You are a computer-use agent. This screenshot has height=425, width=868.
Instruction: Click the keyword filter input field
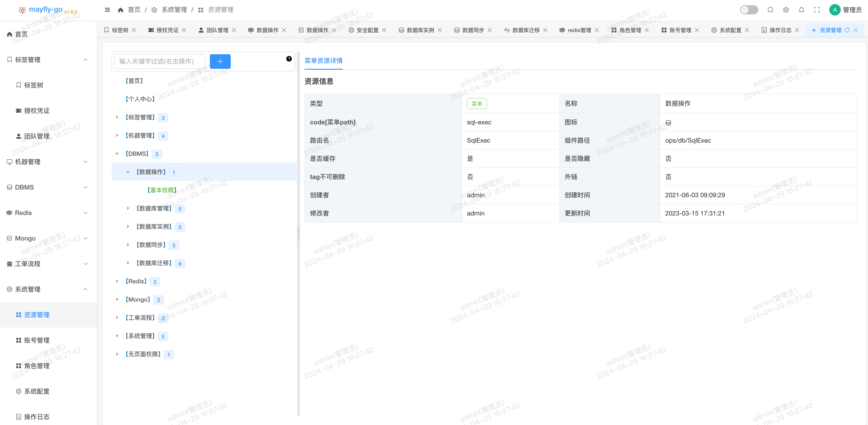(x=159, y=61)
